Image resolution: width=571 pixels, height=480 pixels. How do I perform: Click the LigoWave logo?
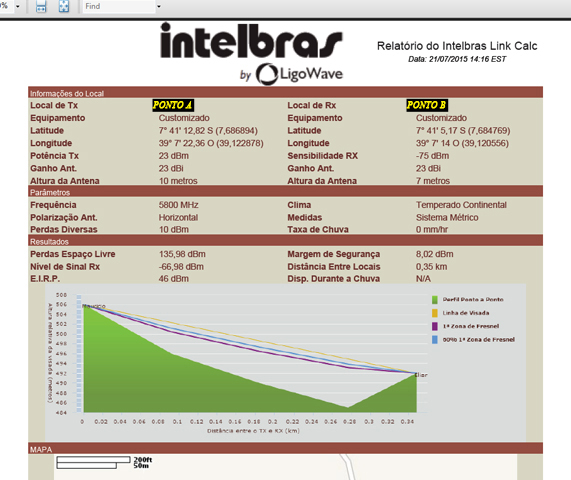tap(299, 74)
